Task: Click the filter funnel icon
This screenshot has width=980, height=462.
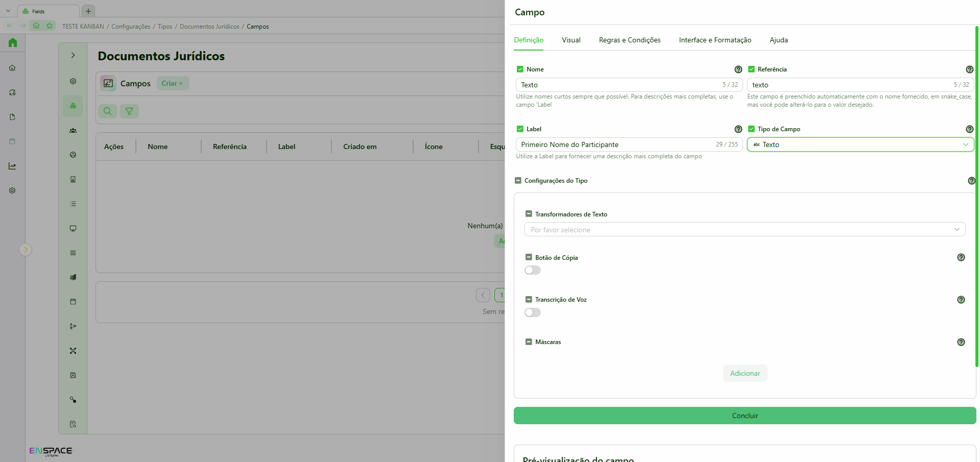Action: click(x=129, y=111)
